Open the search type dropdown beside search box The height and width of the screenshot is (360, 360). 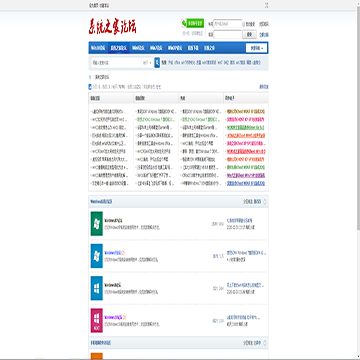(x=147, y=63)
